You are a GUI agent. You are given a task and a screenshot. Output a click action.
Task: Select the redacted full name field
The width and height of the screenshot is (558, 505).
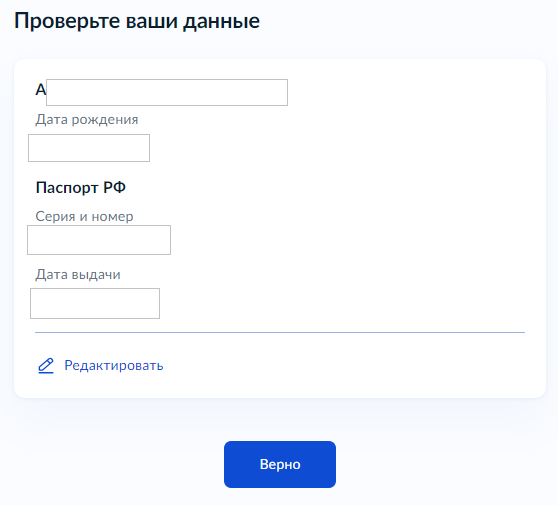tap(167, 93)
